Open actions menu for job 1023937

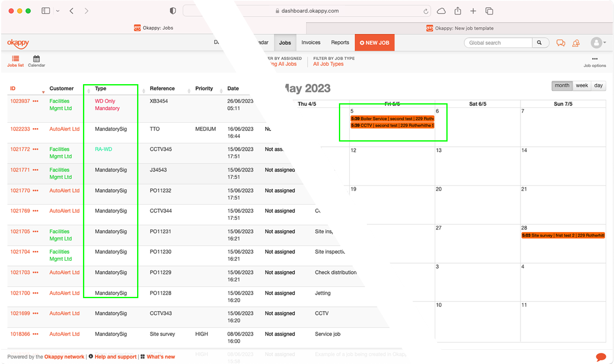pos(35,101)
